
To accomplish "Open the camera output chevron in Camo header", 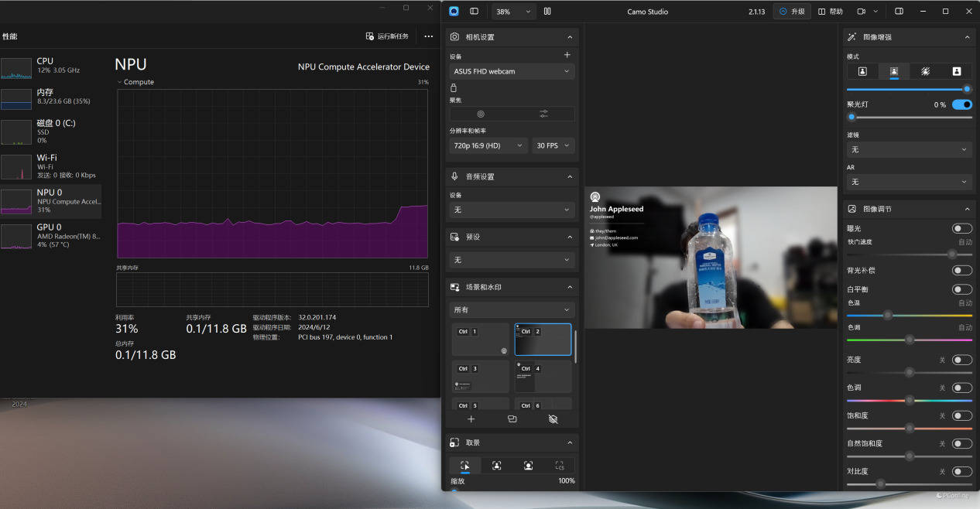I will [876, 12].
